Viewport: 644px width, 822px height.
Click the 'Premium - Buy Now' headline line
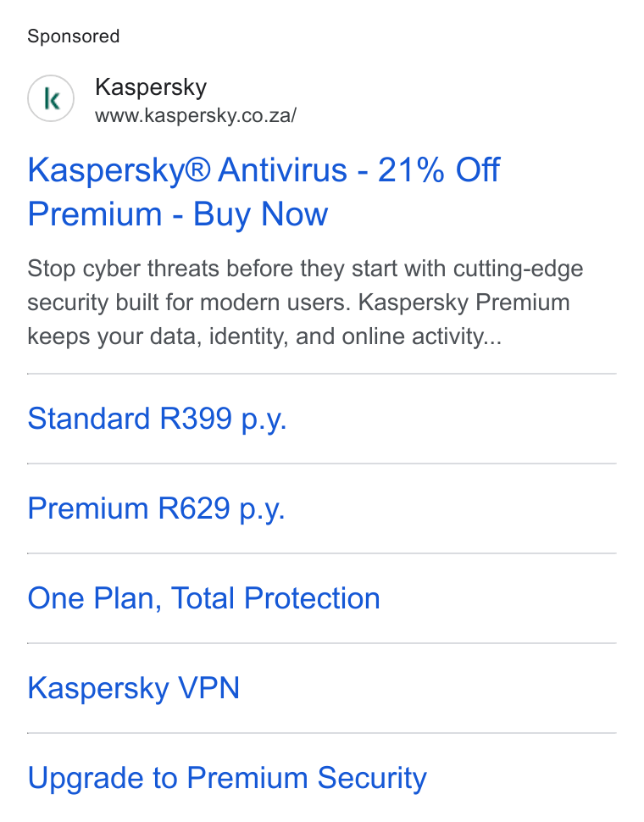tap(178, 214)
